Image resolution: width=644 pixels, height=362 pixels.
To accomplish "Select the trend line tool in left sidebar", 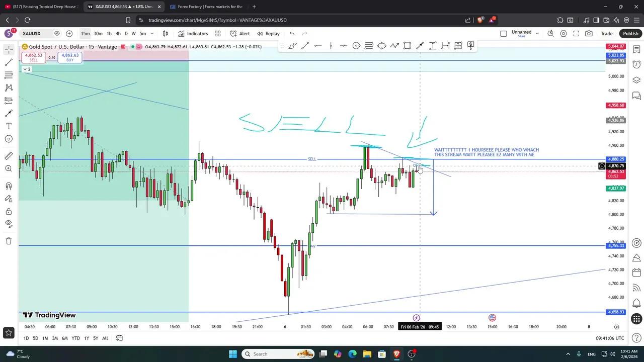I will (x=9, y=62).
